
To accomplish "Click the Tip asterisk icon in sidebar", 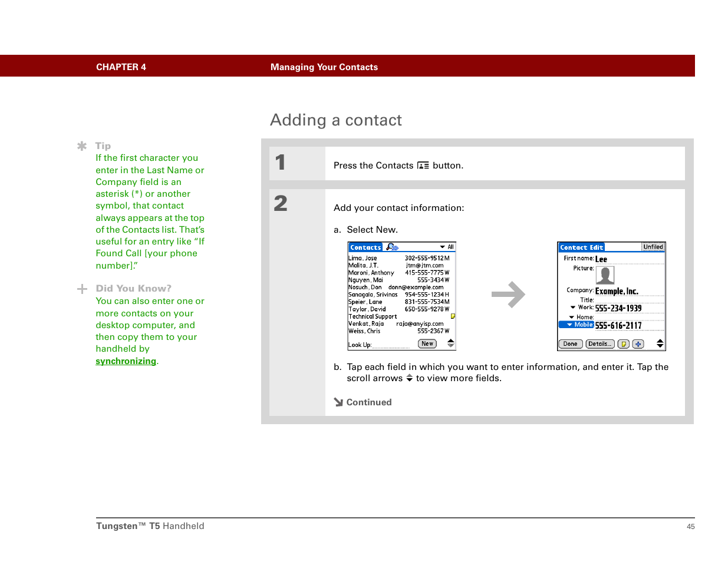I will (82, 146).
